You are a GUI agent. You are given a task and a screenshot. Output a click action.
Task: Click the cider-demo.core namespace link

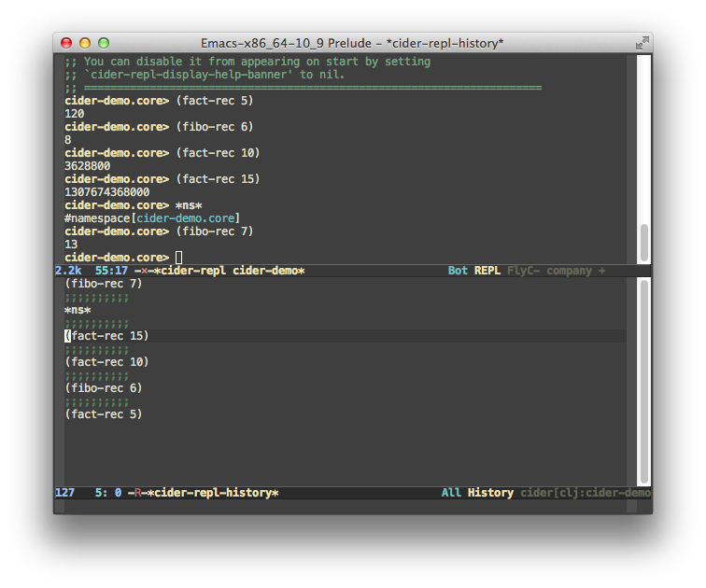188,218
